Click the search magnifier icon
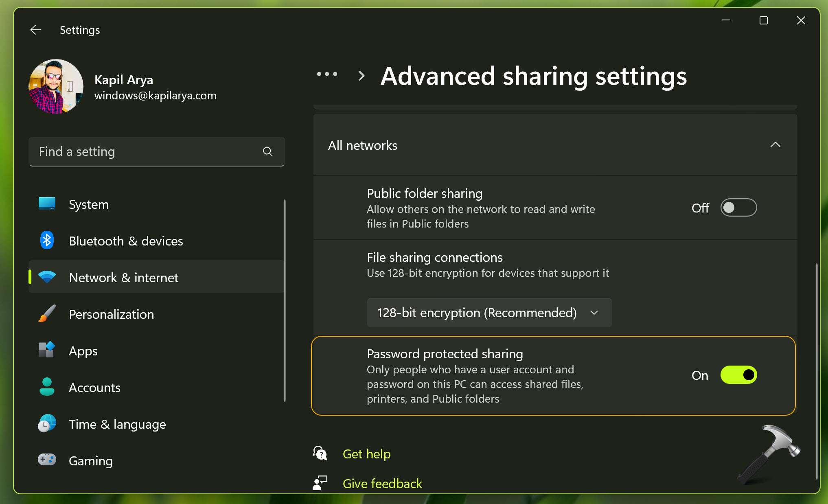Image resolution: width=828 pixels, height=504 pixels. (267, 151)
